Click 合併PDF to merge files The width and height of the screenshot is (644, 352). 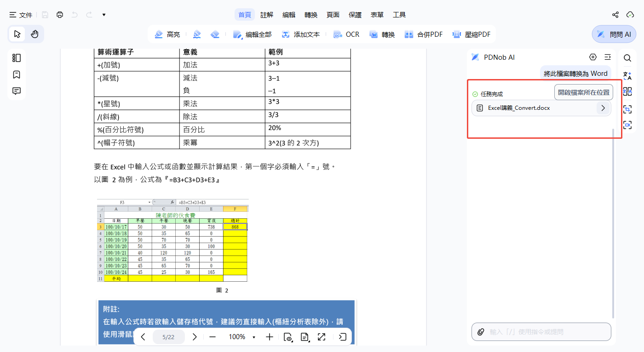click(x=423, y=34)
